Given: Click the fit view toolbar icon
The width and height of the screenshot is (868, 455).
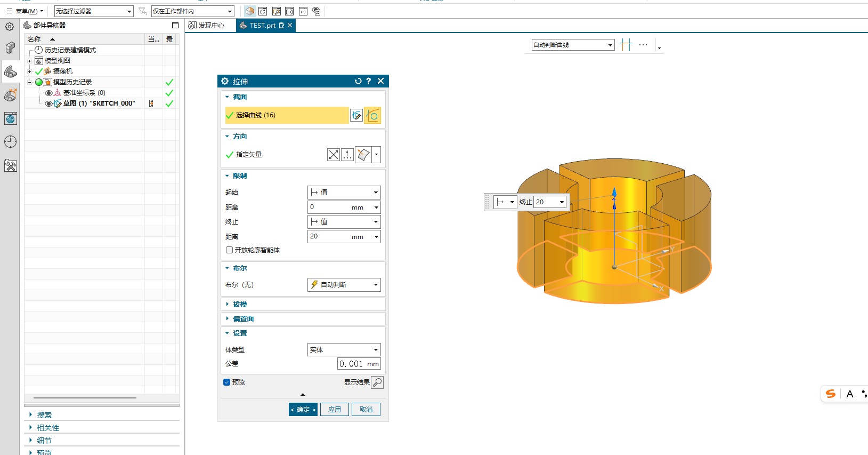Looking at the screenshot, I should 289,11.
